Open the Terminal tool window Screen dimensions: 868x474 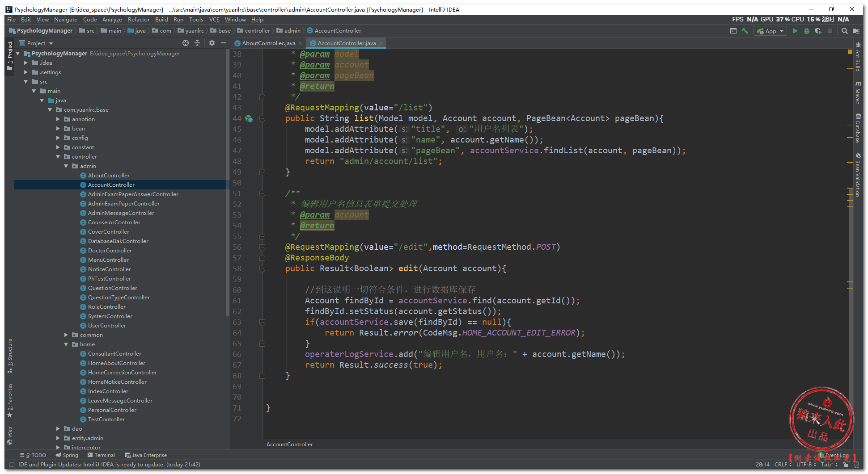102,455
